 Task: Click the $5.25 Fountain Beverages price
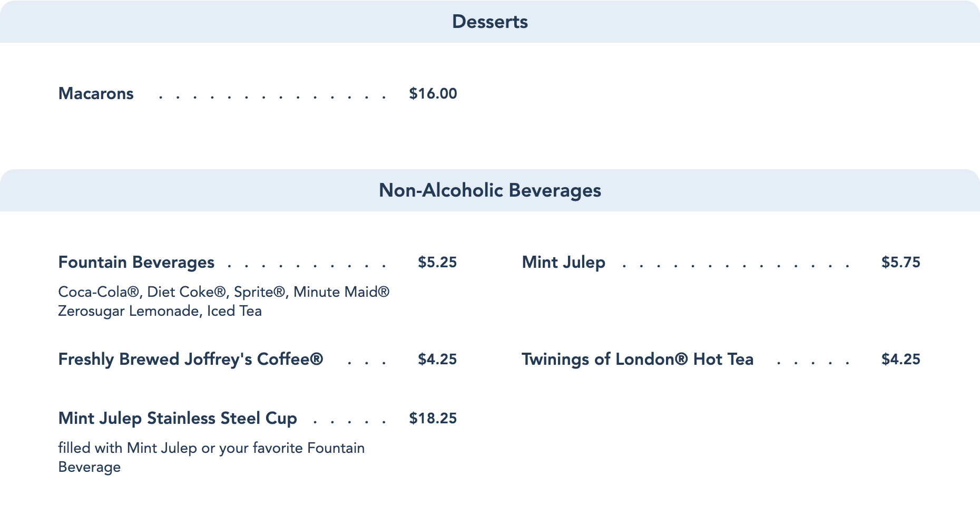[x=437, y=262]
